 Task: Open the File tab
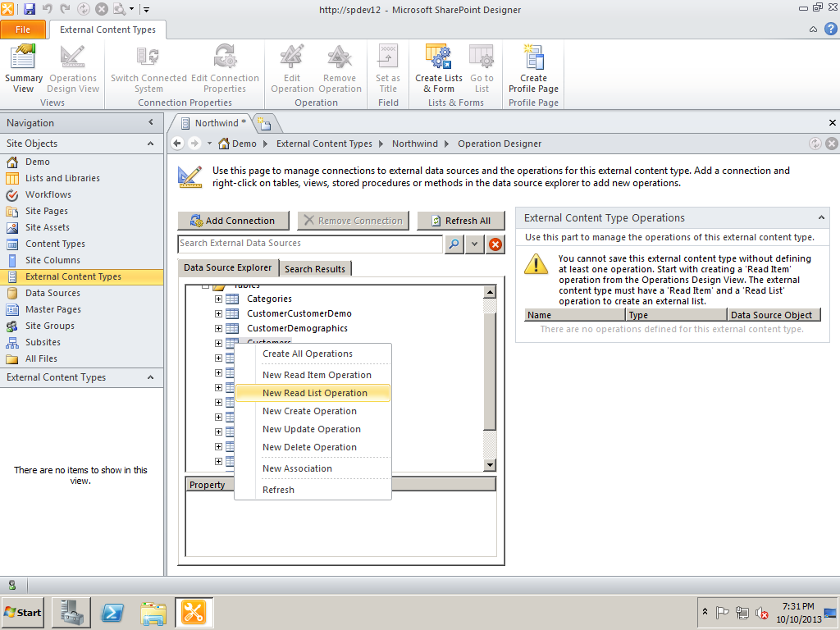click(x=23, y=30)
